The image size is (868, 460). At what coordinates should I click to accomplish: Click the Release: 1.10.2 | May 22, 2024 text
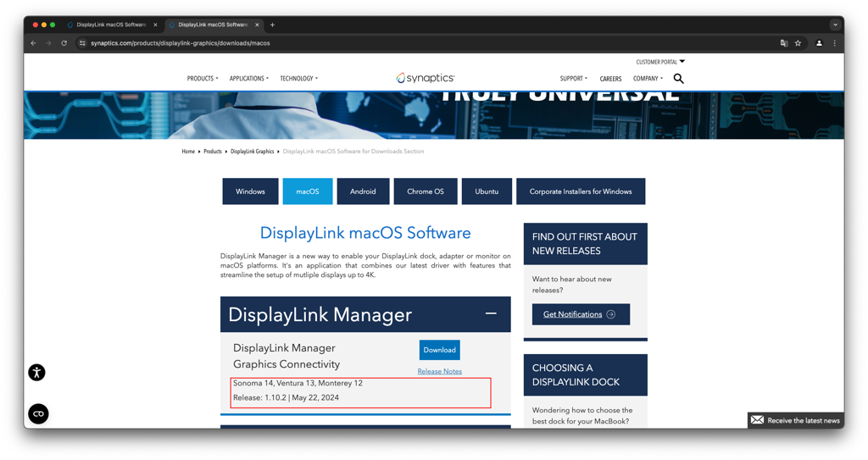286,397
